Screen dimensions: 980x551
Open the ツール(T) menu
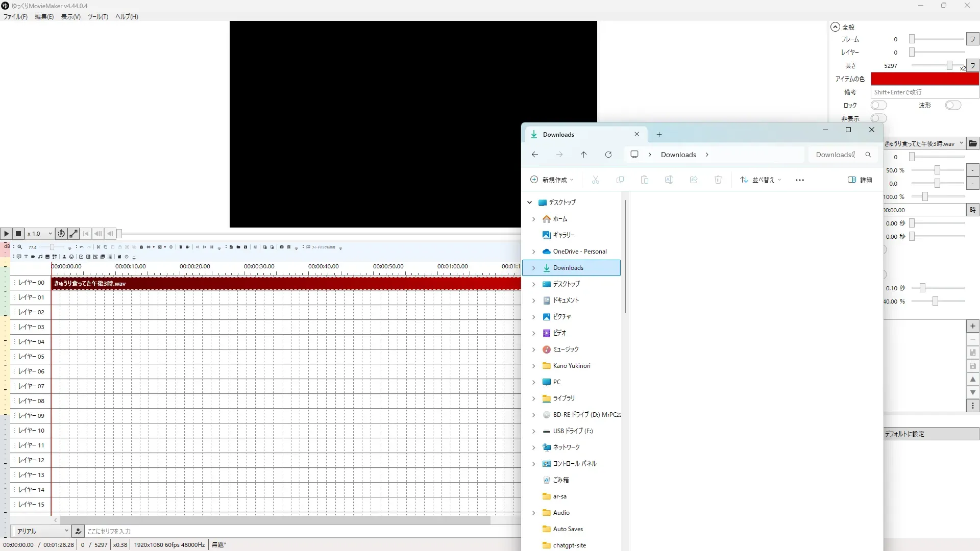(97, 16)
